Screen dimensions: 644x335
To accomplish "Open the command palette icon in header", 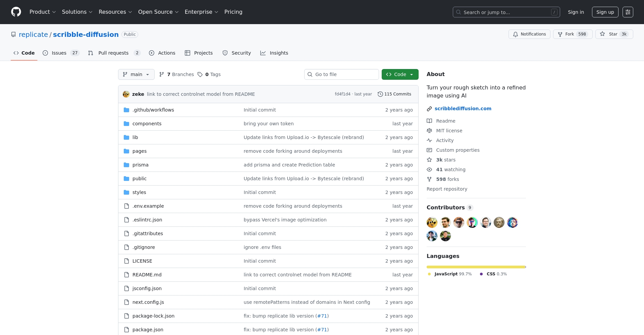I will coord(628,12).
